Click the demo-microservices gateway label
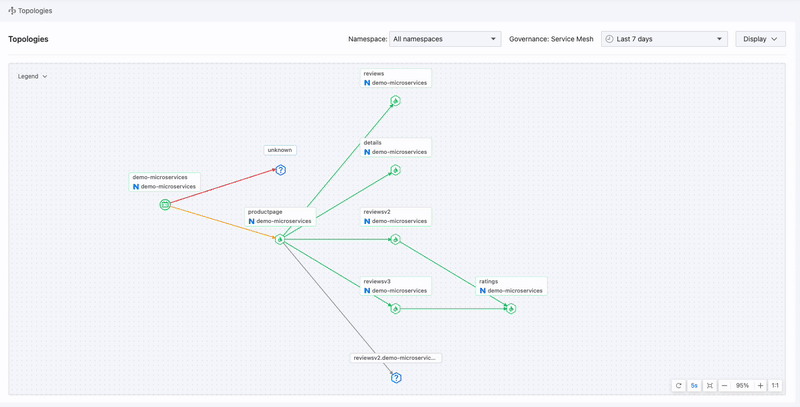This screenshot has height=407, width=800. [x=164, y=182]
